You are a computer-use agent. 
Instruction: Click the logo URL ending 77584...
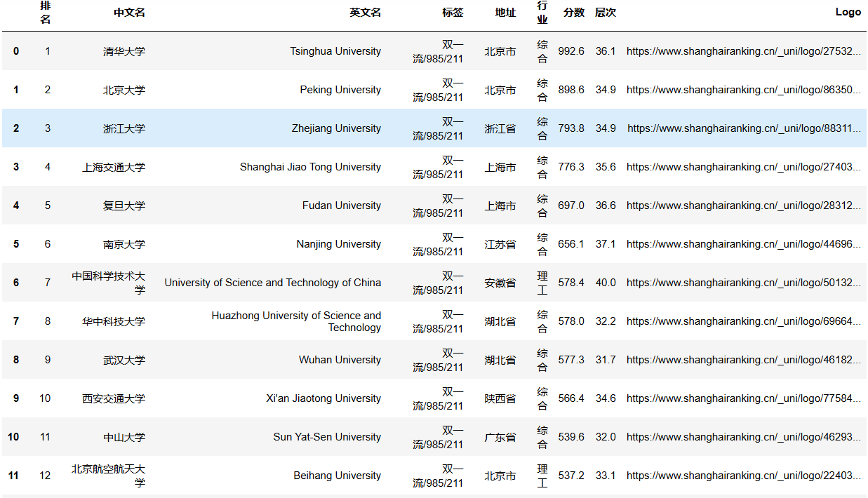click(744, 398)
